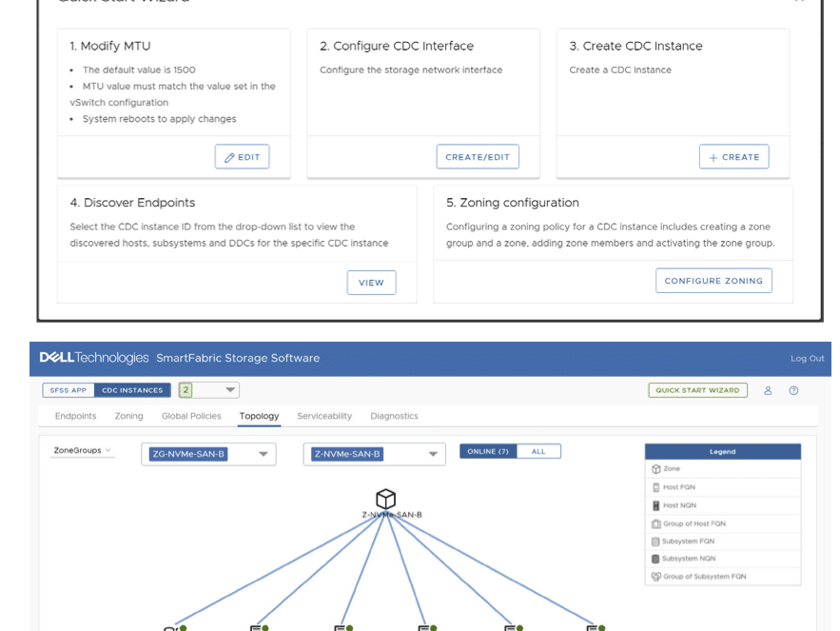This screenshot has height=631, width=840.
Task: Click the Legend panel header
Action: click(723, 451)
